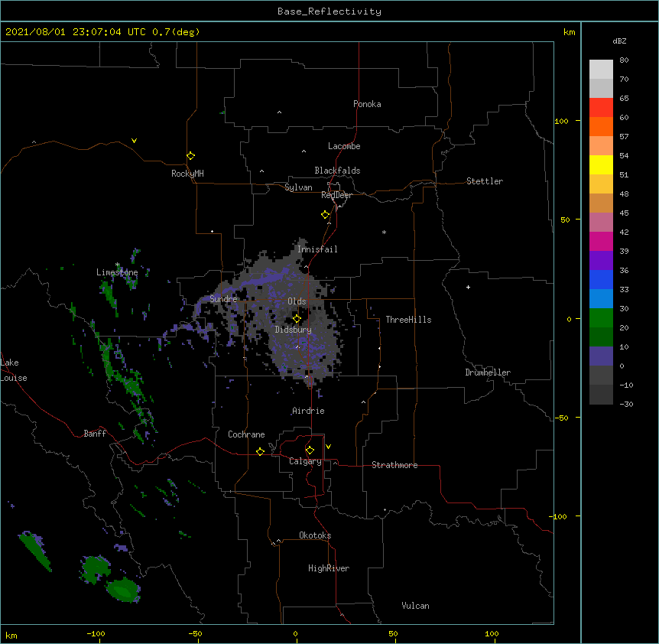Click the mauve pink swatch below 45 dBZ

pos(601,223)
